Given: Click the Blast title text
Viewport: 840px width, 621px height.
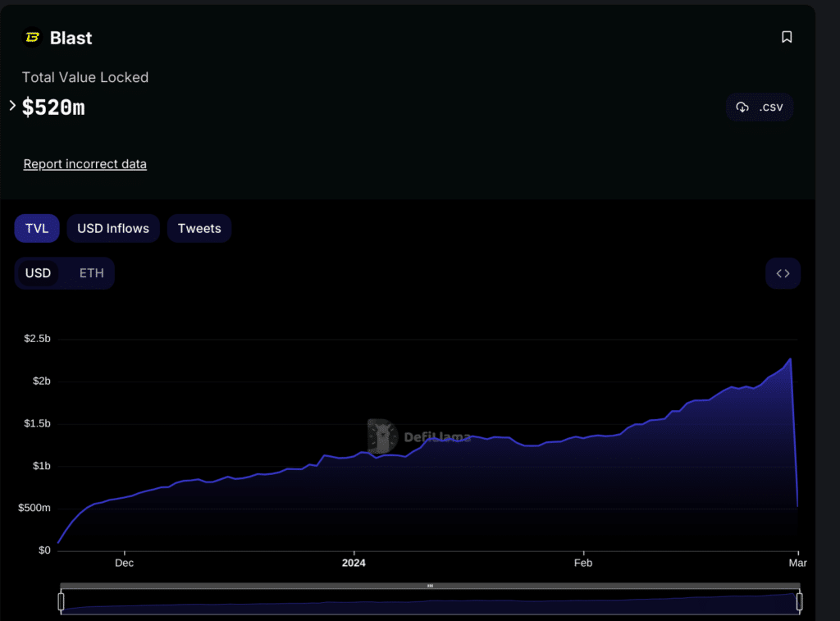Looking at the screenshot, I should [71, 38].
